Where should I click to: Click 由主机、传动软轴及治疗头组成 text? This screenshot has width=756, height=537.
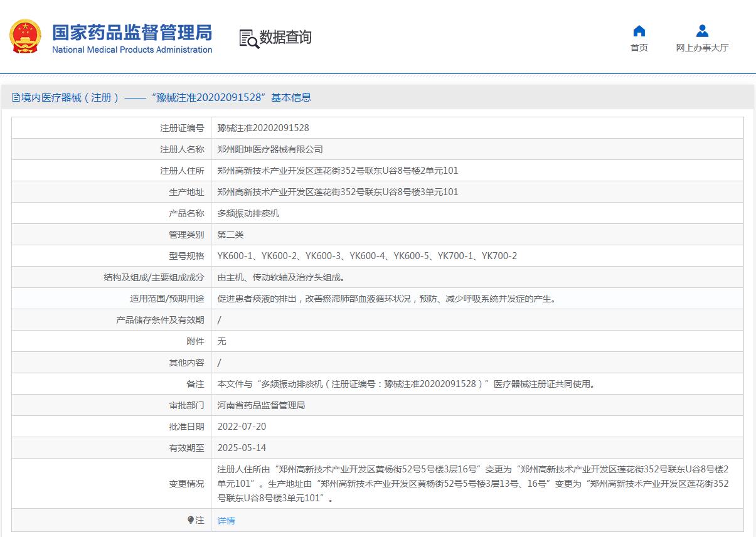click(x=281, y=277)
